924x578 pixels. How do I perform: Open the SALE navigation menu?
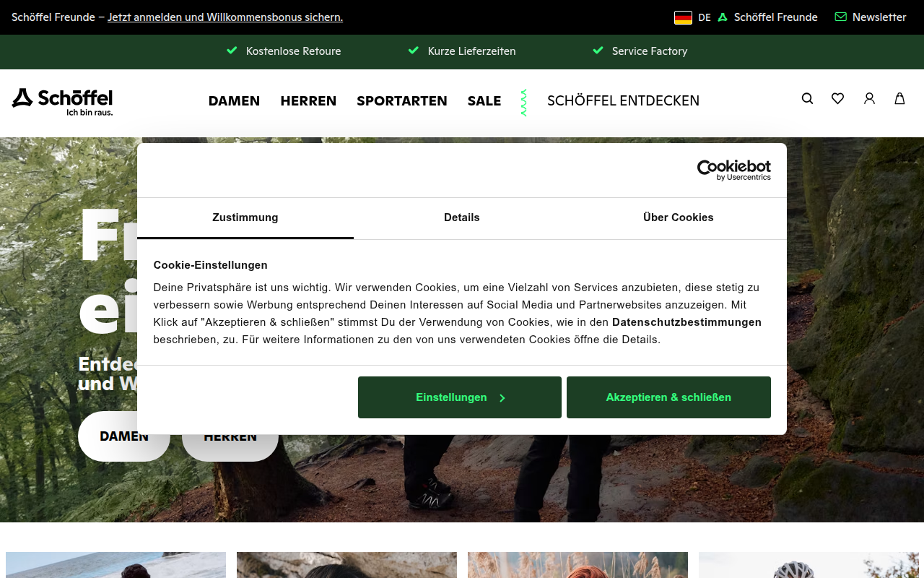[484, 101]
